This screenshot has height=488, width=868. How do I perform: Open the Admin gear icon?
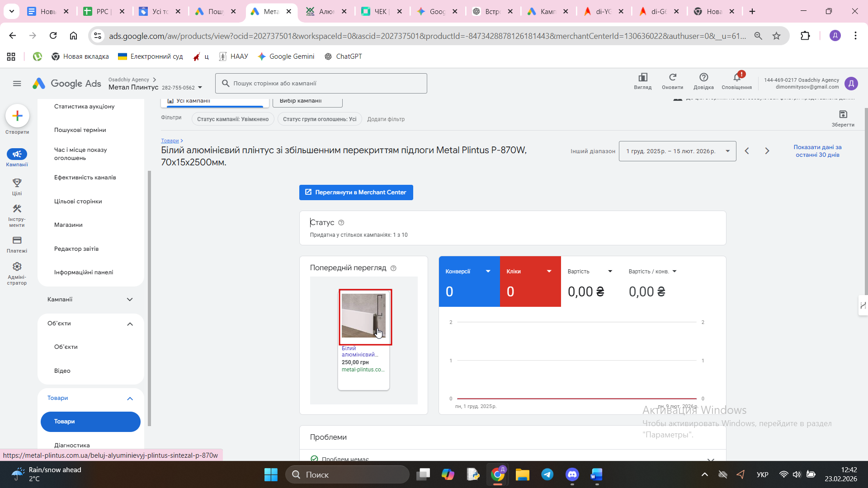[17, 267]
